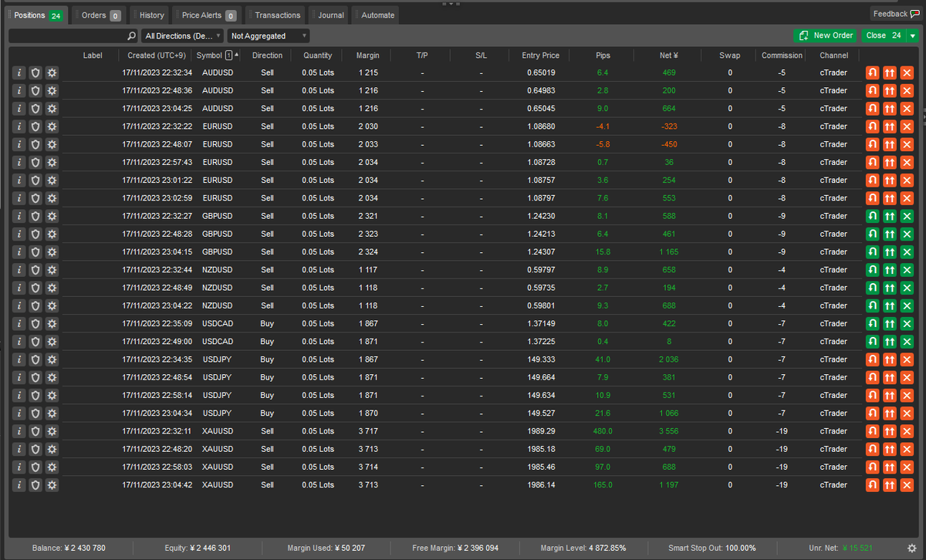Image resolution: width=926 pixels, height=560 pixels.
Task: Switch to the Orders tab
Action: click(x=99, y=15)
